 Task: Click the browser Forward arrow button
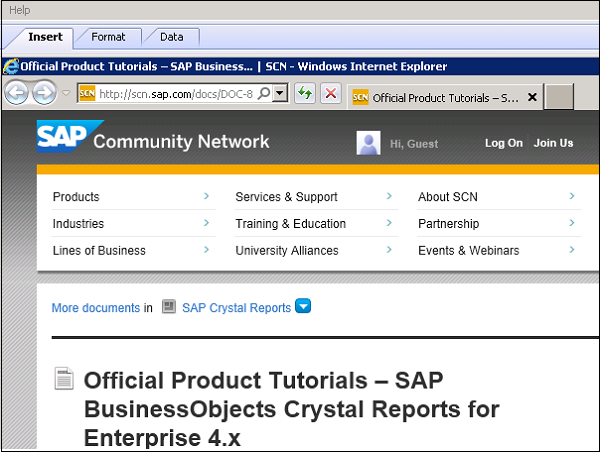pos(44,93)
